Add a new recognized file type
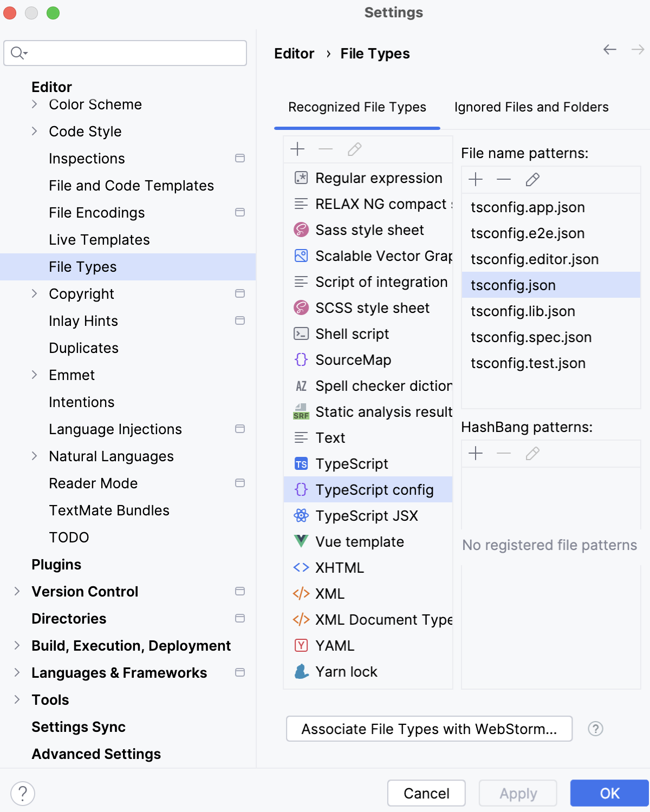Viewport: 650px width, 812px height. tap(297, 149)
